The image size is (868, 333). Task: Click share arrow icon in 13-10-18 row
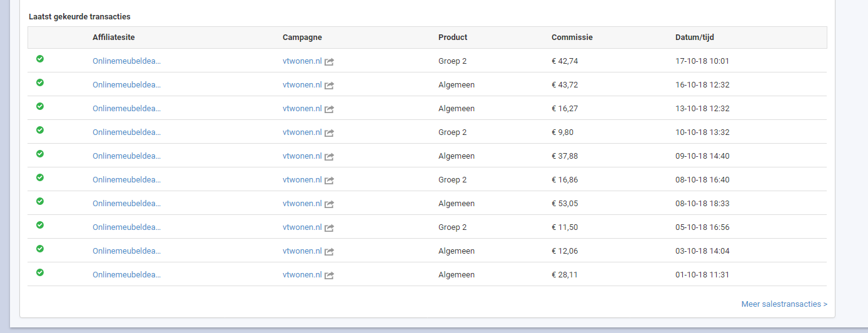330,109
